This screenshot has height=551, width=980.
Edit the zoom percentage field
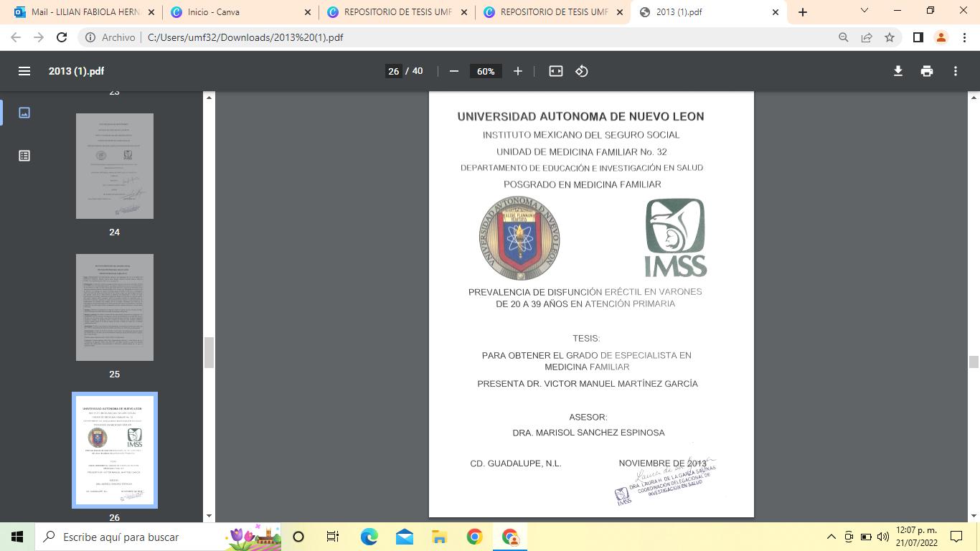coord(486,71)
